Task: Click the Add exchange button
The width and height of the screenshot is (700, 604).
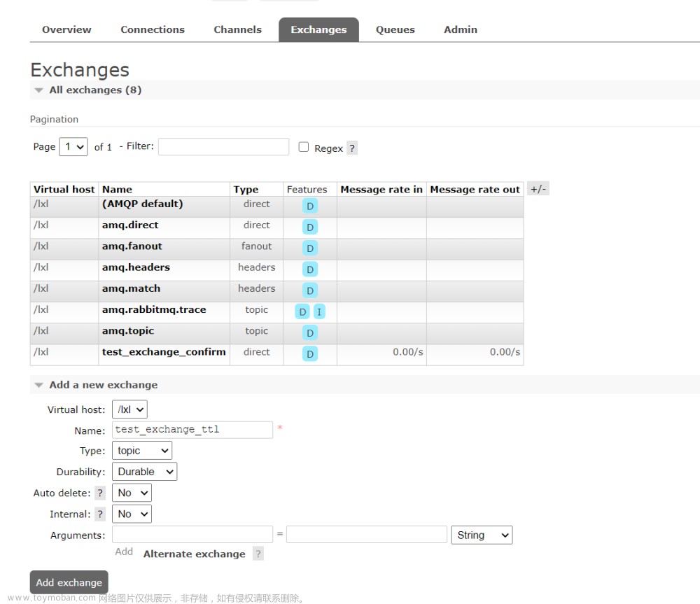Action: [x=69, y=582]
